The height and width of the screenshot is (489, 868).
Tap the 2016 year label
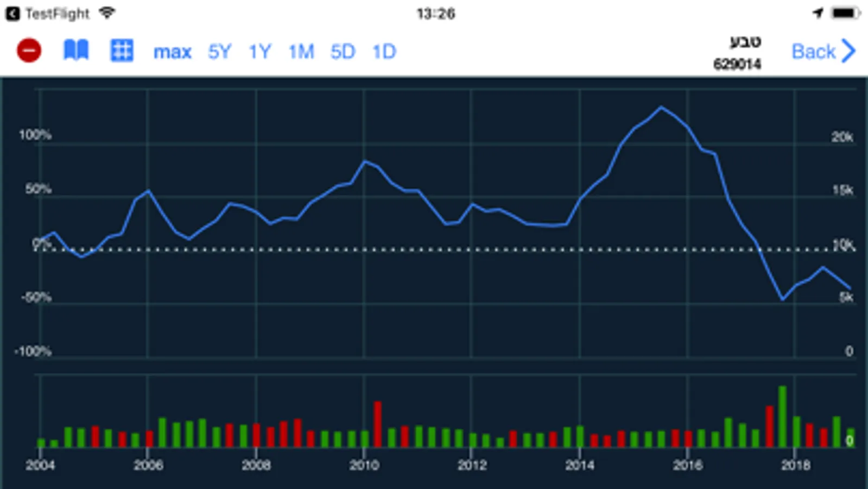(x=688, y=465)
